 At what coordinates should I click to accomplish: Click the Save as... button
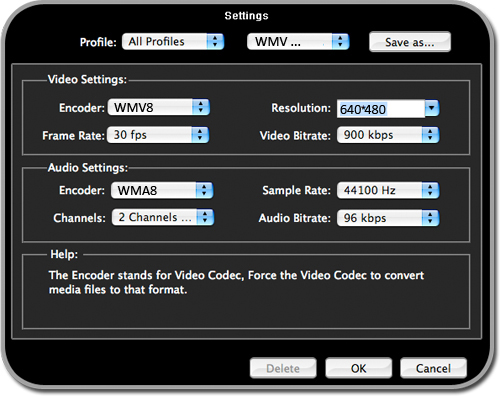pyautogui.click(x=410, y=42)
